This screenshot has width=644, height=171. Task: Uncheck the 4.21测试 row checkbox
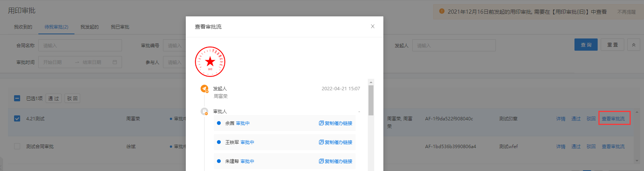(17, 118)
